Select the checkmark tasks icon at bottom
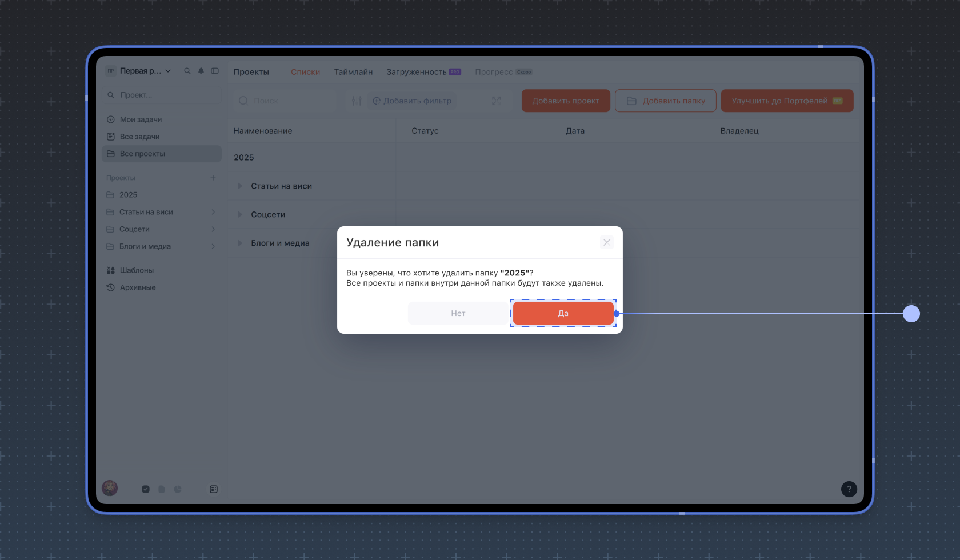This screenshot has height=560, width=960. [x=146, y=489]
